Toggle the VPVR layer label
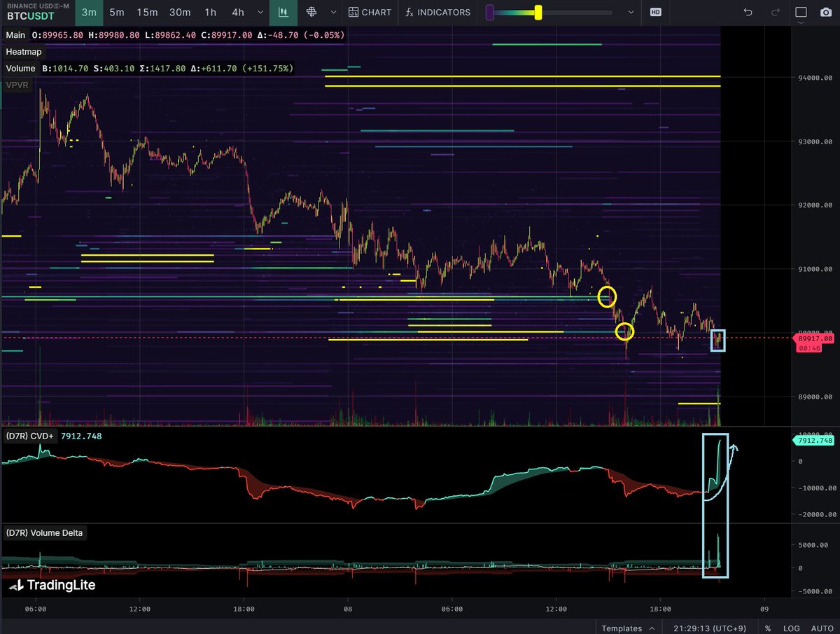Viewport: 840px width, 634px height. click(x=18, y=85)
